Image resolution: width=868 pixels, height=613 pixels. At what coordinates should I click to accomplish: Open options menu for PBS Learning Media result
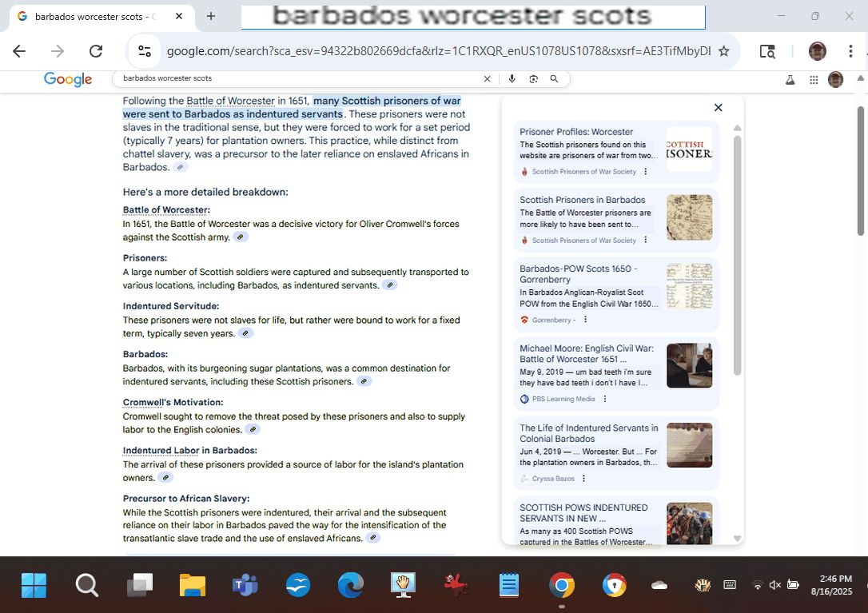click(604, 399)
